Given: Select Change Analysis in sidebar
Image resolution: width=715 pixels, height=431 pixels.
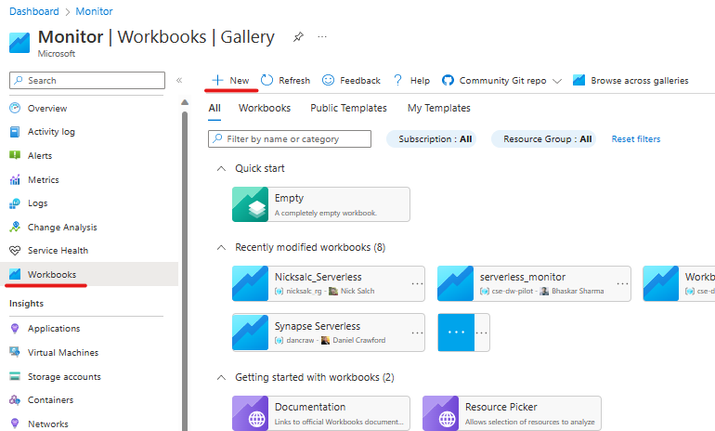Looking at the screenshot, I should pos(62,227).
